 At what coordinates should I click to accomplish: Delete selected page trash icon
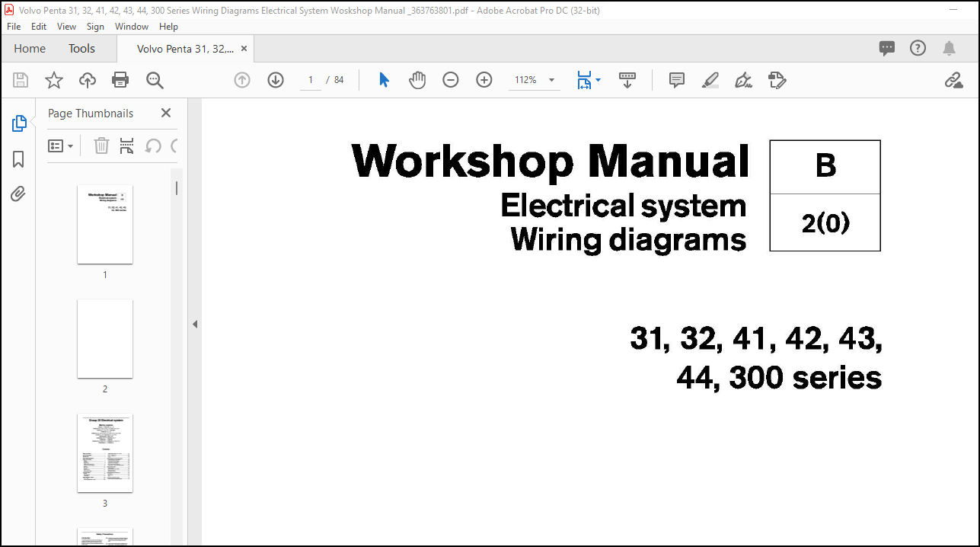(x=101, y=146)
